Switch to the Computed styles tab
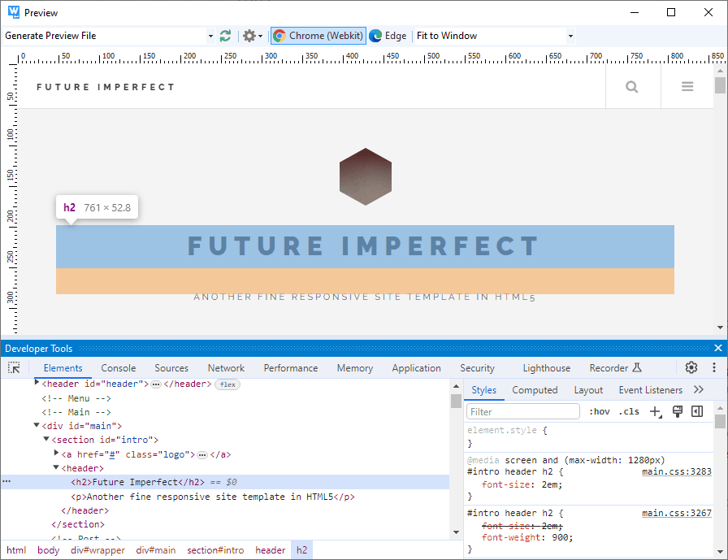The width and height of the screenshot is (728, 560). (535, 390)
